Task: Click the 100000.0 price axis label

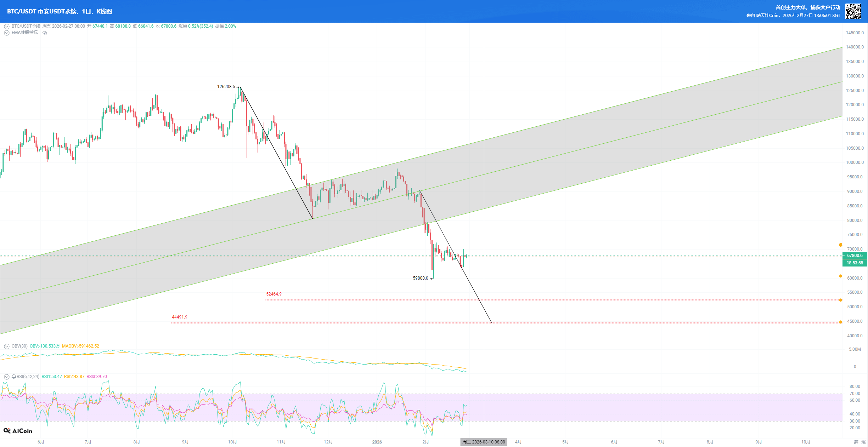Action: [855, 162]
